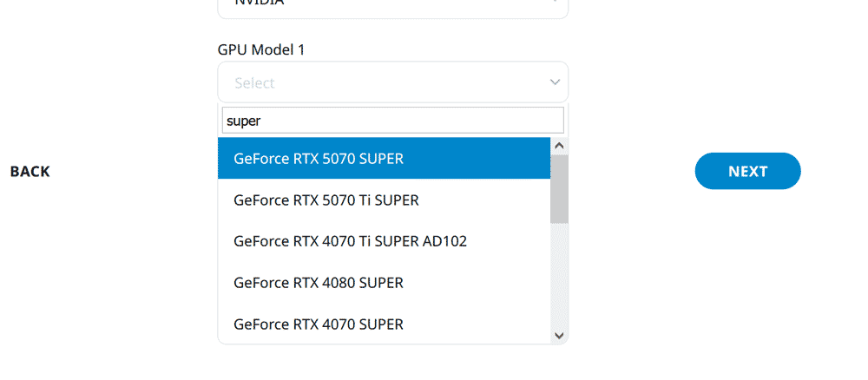
Task: Proceed with the blue NEXT button
Action: (x=747, y=171)
